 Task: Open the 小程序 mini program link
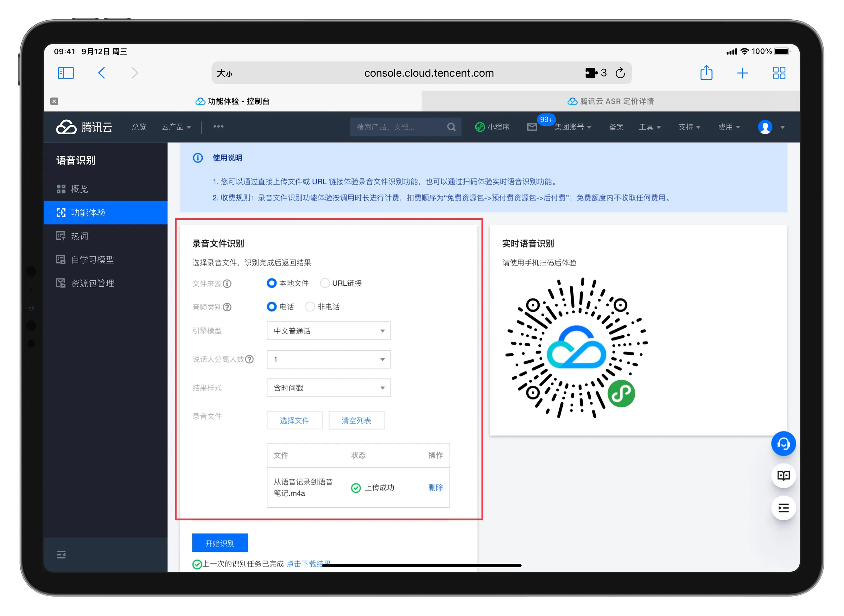(492, 127)
